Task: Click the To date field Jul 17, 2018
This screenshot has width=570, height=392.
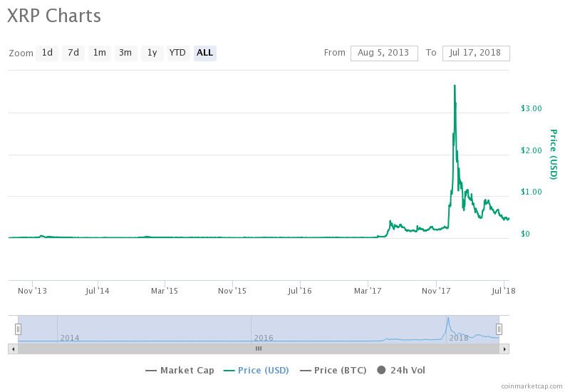Action: coord(476,53)
